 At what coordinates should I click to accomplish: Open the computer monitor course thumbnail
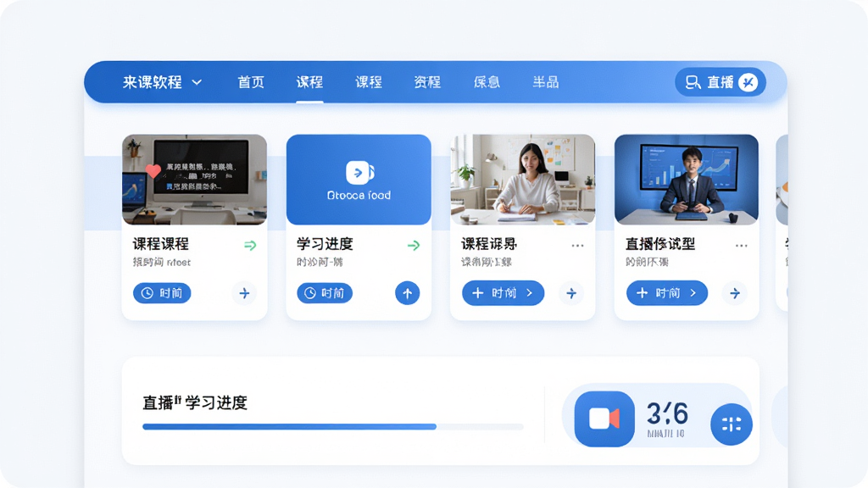(x=194, y=180)
